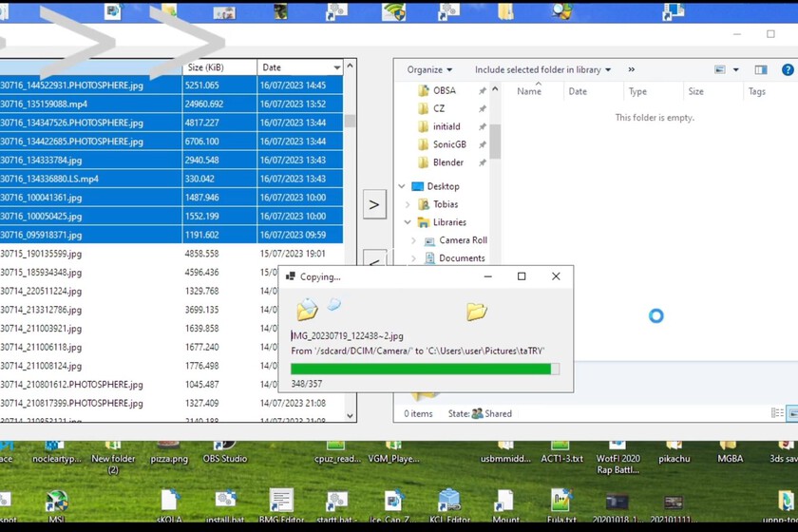Click Explorer navigation pane scrollbar

click(x=495, y=142)
